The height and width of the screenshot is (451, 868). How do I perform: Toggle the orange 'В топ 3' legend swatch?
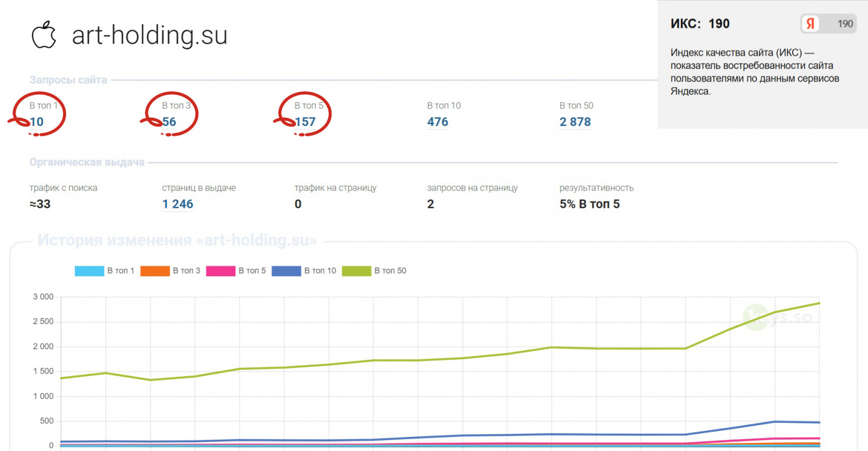[155, 271]
